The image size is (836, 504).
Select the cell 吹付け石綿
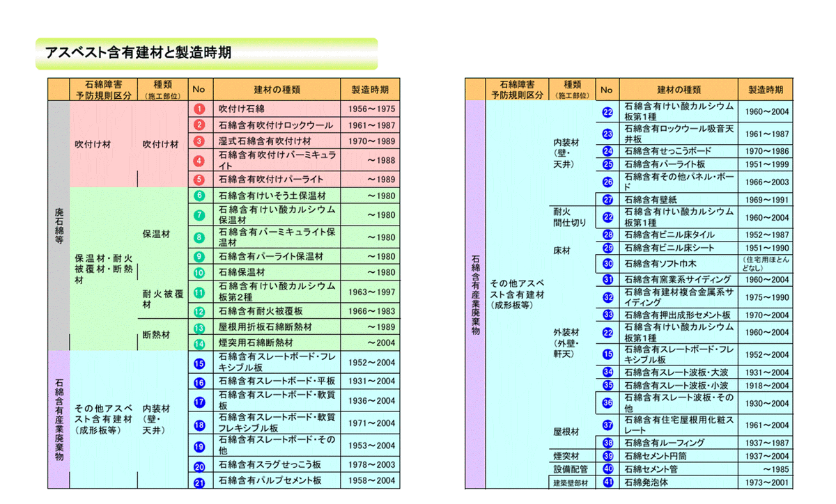pyautogui.click(x=277, y=109)
